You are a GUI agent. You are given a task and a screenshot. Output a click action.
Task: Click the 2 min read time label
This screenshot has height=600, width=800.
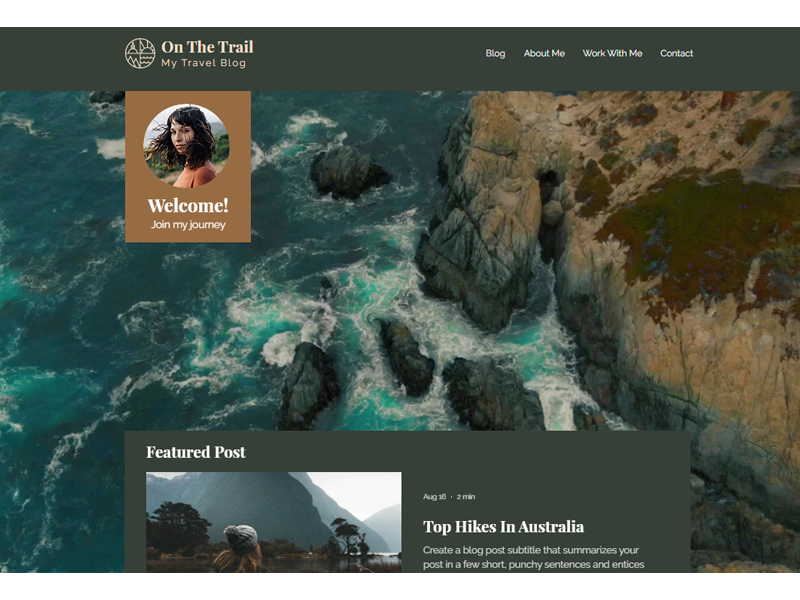466,496
